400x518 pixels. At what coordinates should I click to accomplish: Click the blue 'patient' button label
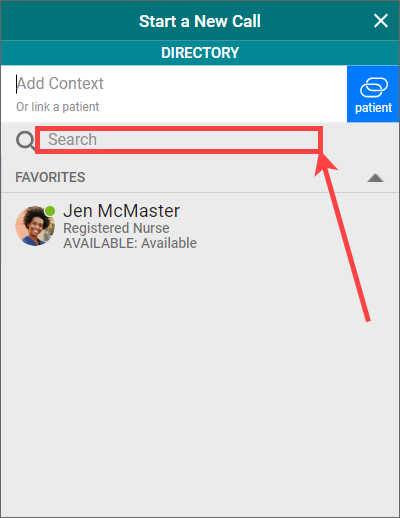coord(373,108)
